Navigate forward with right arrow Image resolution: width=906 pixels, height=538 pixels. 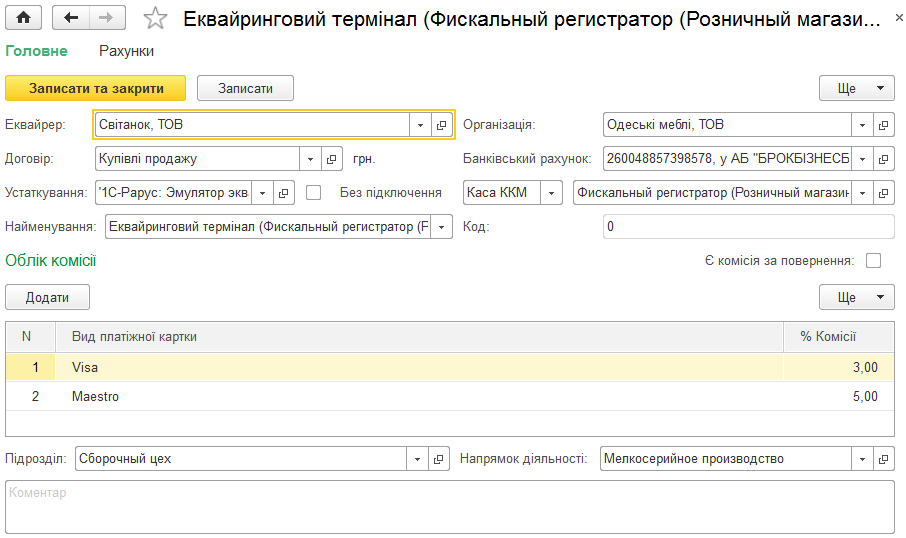click(x=107, y=17)
